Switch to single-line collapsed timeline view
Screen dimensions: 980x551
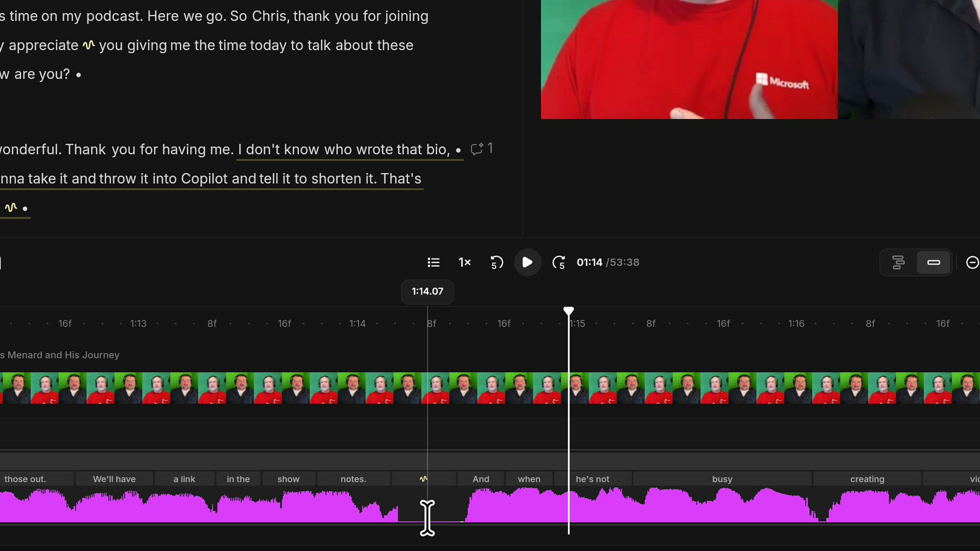tap(933, 263)
